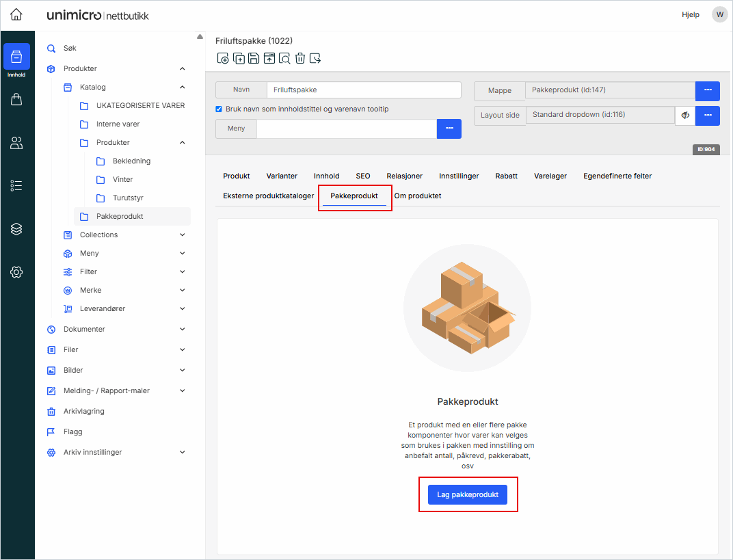The image size is (733, 560).
Task: Click the duplicate product toolbar icon
Action: (x=239, y=59)
